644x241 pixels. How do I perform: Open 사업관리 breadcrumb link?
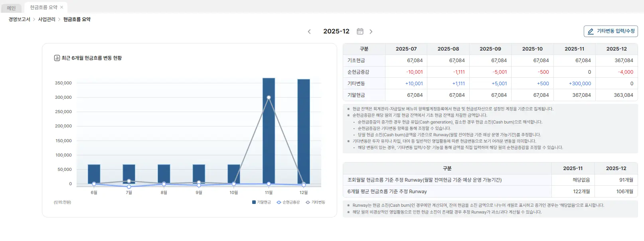pos(47,20)
